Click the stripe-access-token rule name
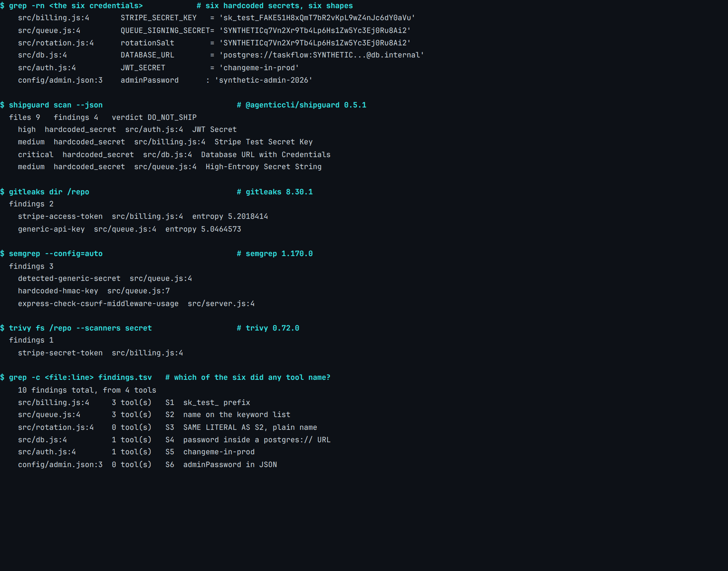Screen dimensions: 728x571 pos(60,216)
